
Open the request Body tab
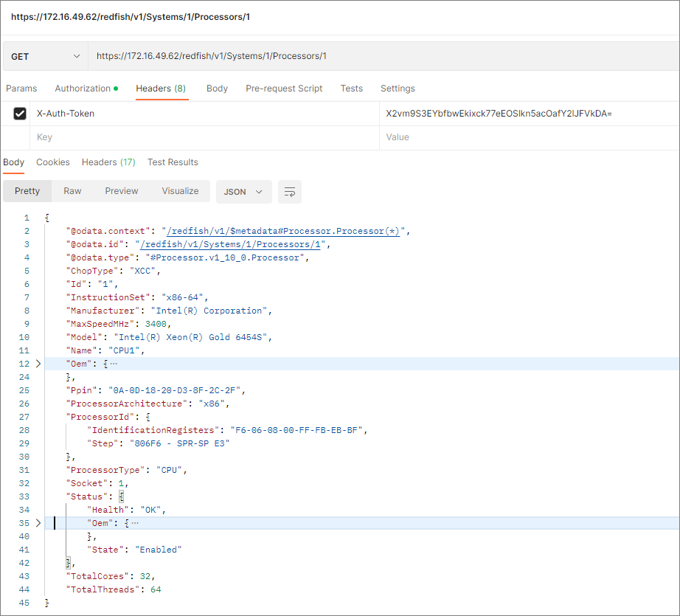coord(217,89)
